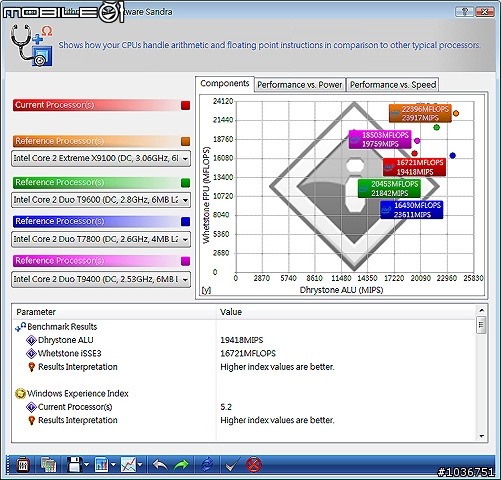Screen dimensions: 501x480
Task: Click the floppy disk save icon
Action: point(74,464)
